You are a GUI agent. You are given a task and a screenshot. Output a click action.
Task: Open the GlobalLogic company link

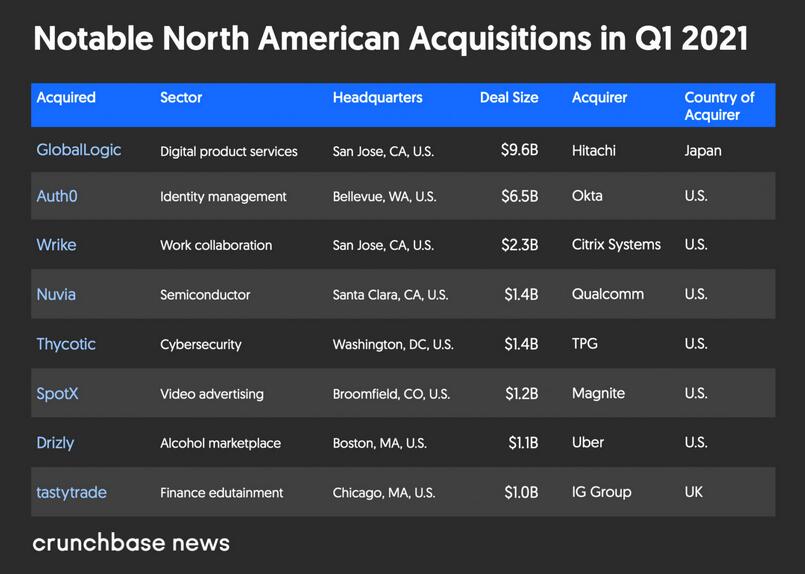click(78, 150)
